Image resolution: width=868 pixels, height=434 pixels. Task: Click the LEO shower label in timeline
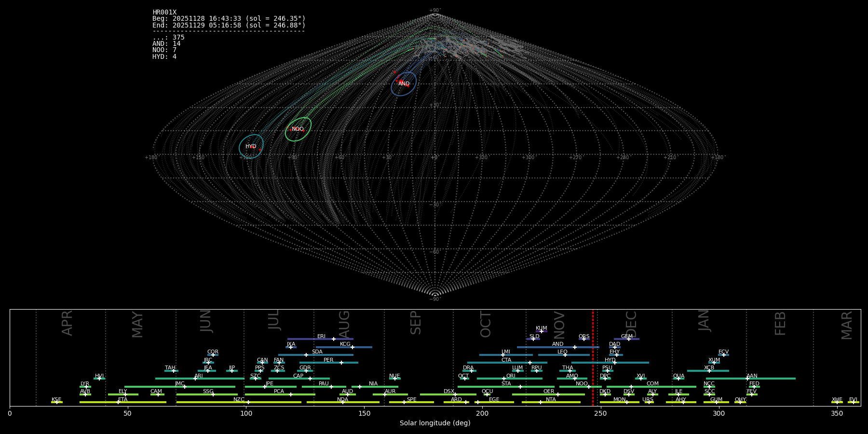[x=562, y=352]
